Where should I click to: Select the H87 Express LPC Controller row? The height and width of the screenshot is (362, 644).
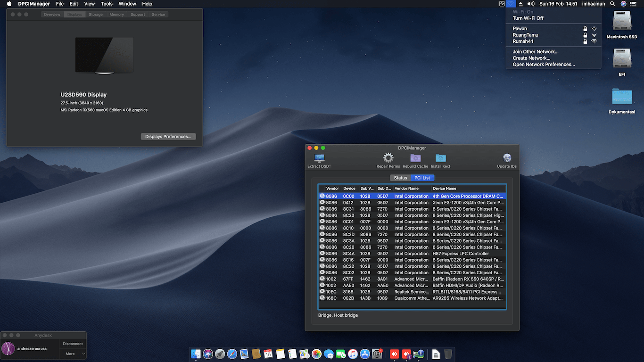pos(412,254)
